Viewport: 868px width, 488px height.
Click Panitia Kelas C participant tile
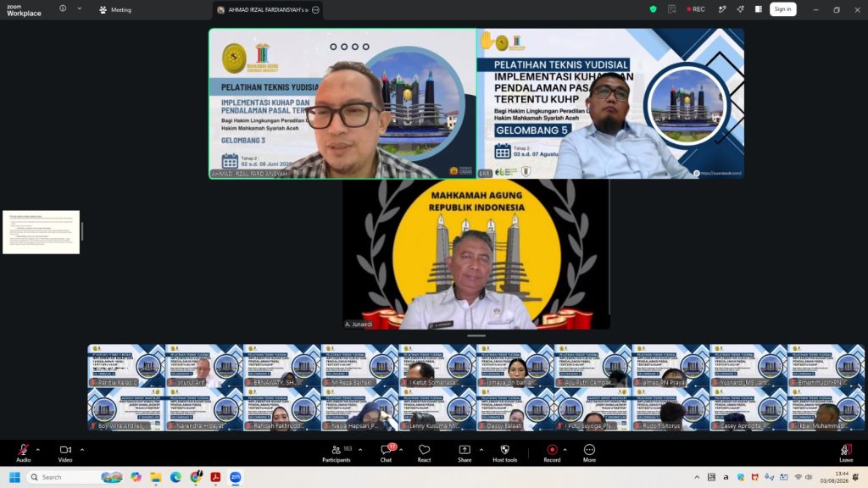coord(126,366)
